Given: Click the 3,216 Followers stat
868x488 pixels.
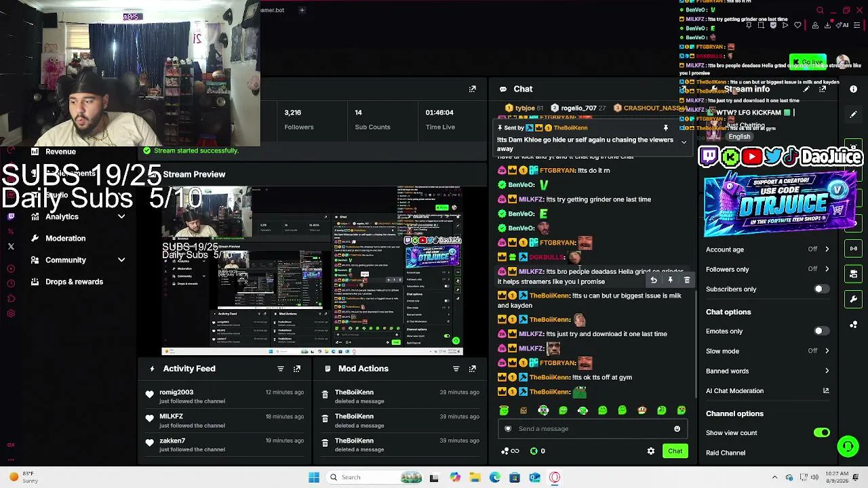Looking at the screenshot, I should [298, 119].
